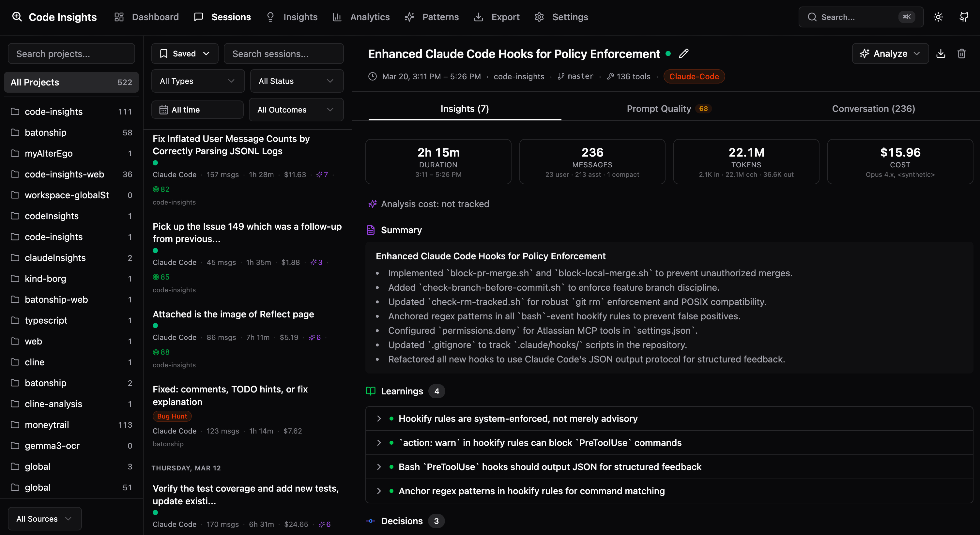
Task: Toggle light mode with the sun icon
Action: point(938,17)
